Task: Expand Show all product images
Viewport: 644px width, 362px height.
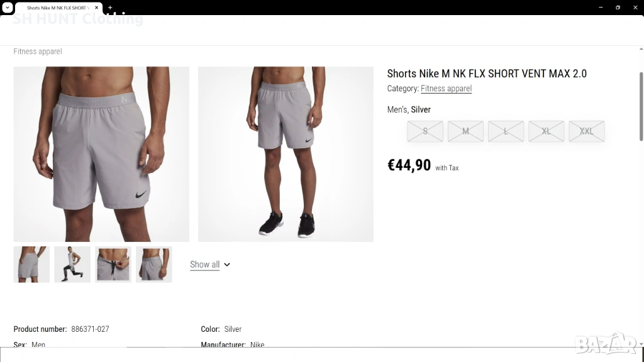Action: coord(210,265)
